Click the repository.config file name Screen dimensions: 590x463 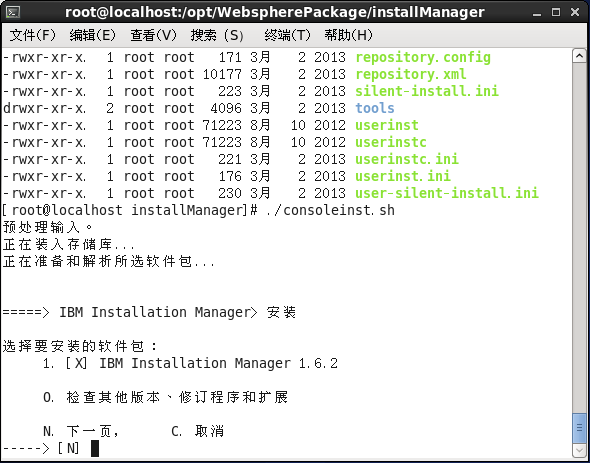coord(423,58)
